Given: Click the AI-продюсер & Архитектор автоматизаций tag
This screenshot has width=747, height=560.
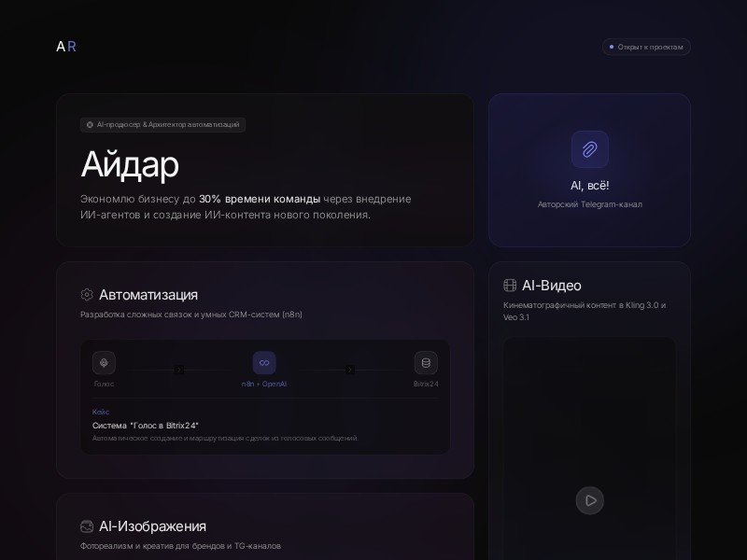Looking at the screenshot, I should coord(162,125).
